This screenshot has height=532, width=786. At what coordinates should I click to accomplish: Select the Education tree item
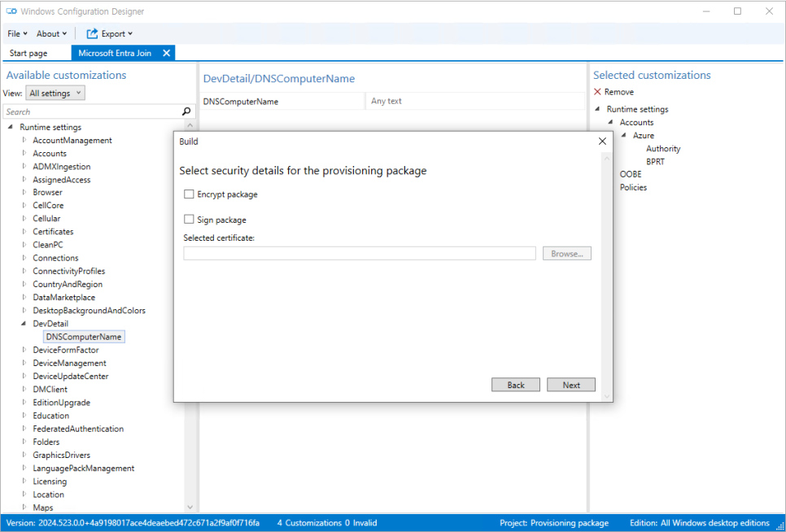(51, 416)
